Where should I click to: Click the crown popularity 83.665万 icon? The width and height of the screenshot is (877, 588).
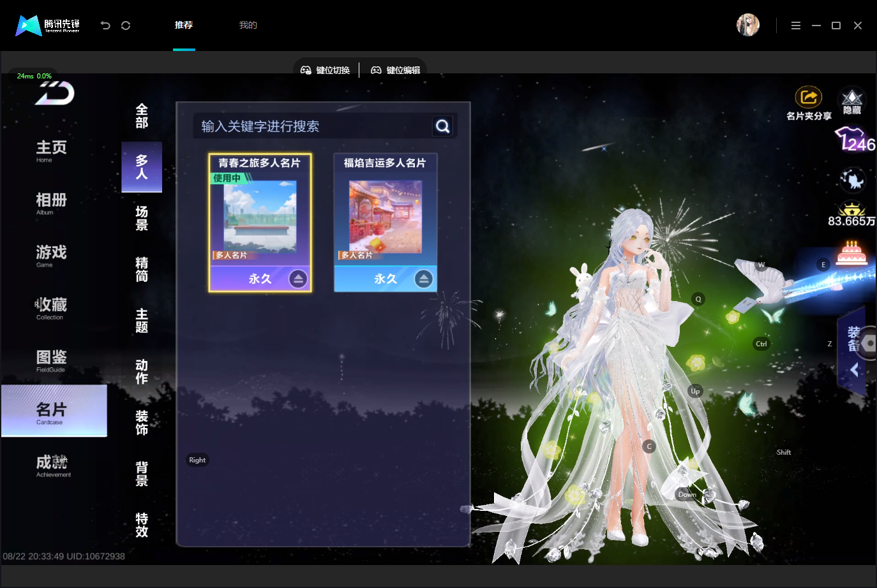pos(851,214)
